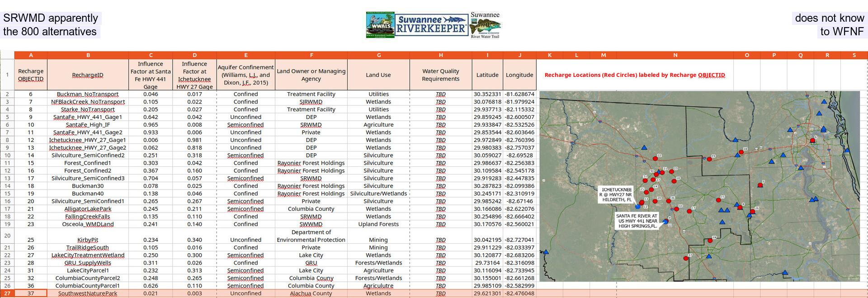Click the SouthwestNaturePark cell
The height and width of the screenshot is (298, 868).
pos(88,293)
